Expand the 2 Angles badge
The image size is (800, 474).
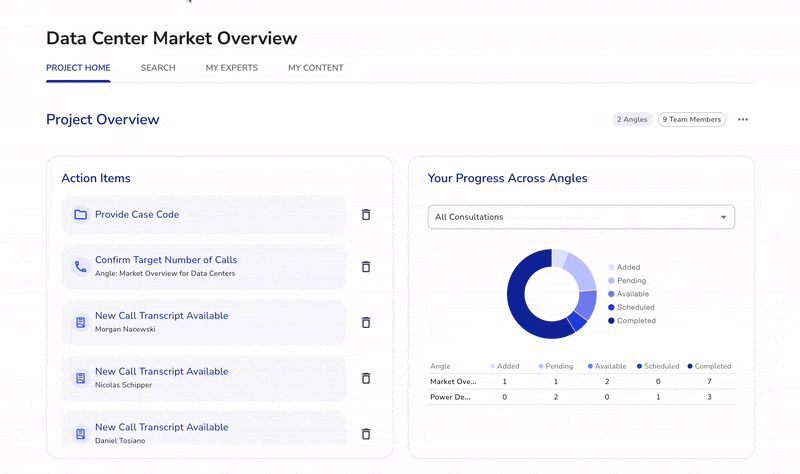point(632,120)
